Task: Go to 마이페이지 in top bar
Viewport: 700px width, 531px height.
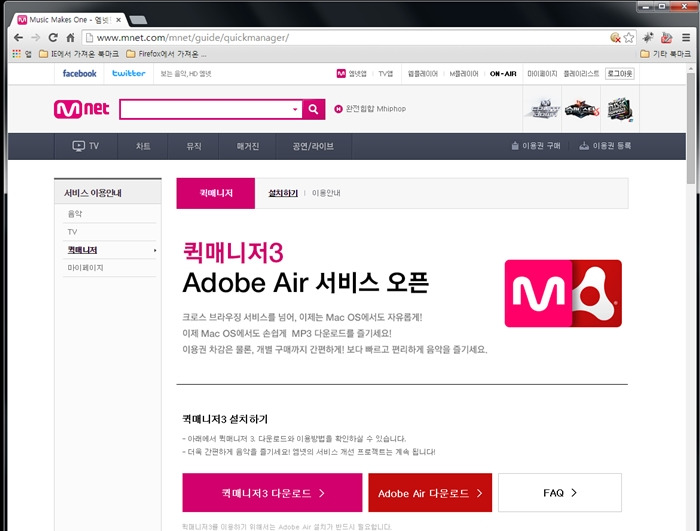Action: [542, 74]
